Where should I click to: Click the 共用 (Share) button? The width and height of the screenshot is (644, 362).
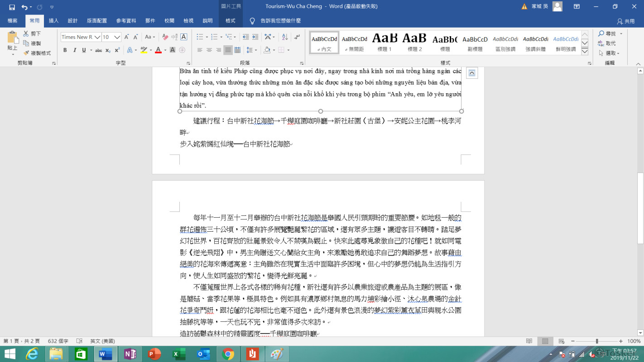pos(626,21)
